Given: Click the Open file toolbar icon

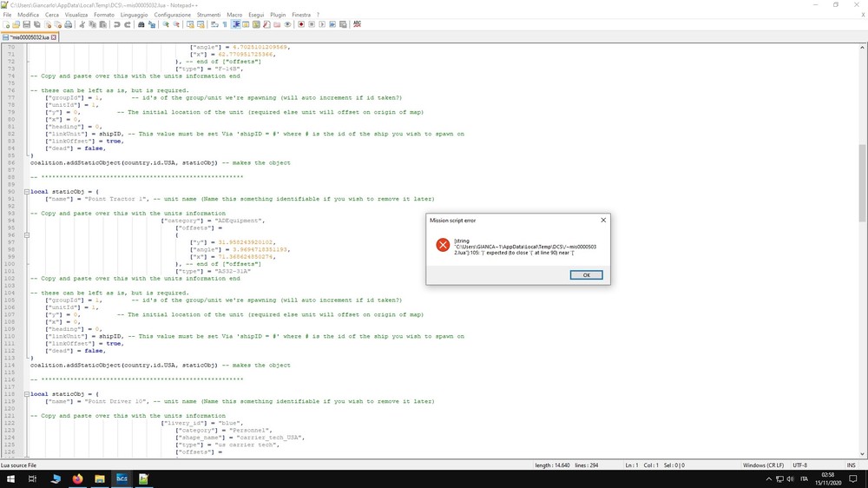Looking at the screenshot, I should (16, 24).
